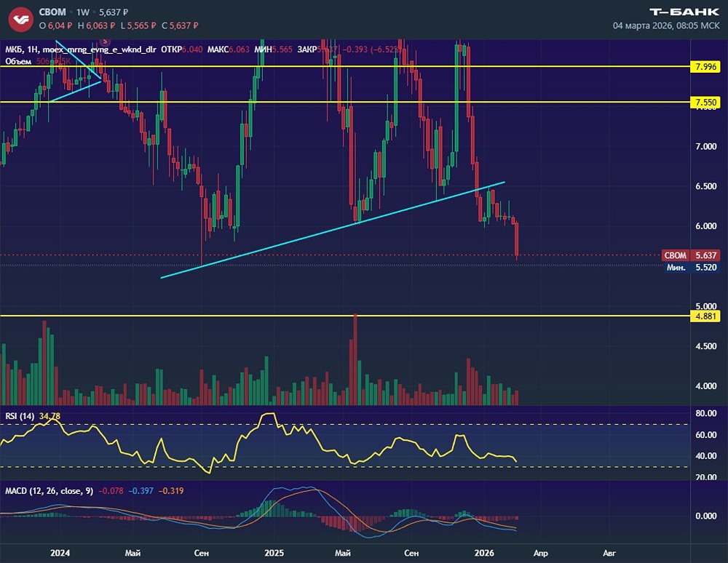This screenshot has width=728, height=563.
Task: Click the 6.500 price axis label
Action: click(x=705, y=186)
